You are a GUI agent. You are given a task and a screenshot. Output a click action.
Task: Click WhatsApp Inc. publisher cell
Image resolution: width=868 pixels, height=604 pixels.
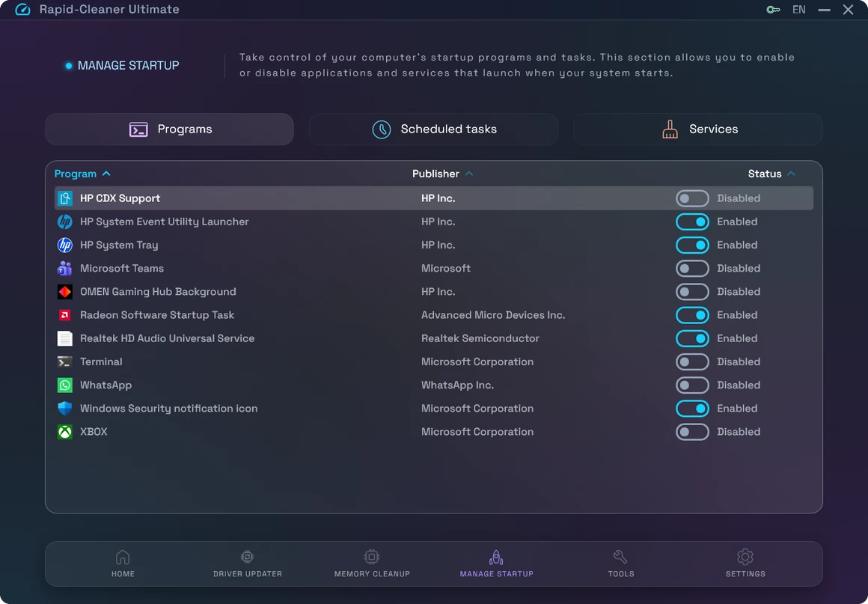click(x=457, y=385)
